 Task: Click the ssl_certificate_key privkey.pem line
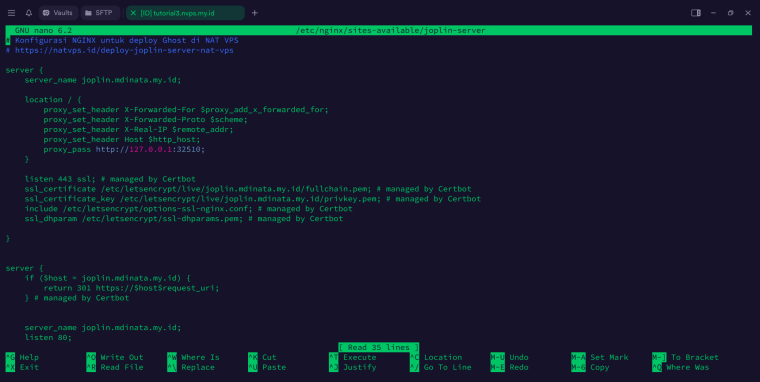[x=253, y=199]
